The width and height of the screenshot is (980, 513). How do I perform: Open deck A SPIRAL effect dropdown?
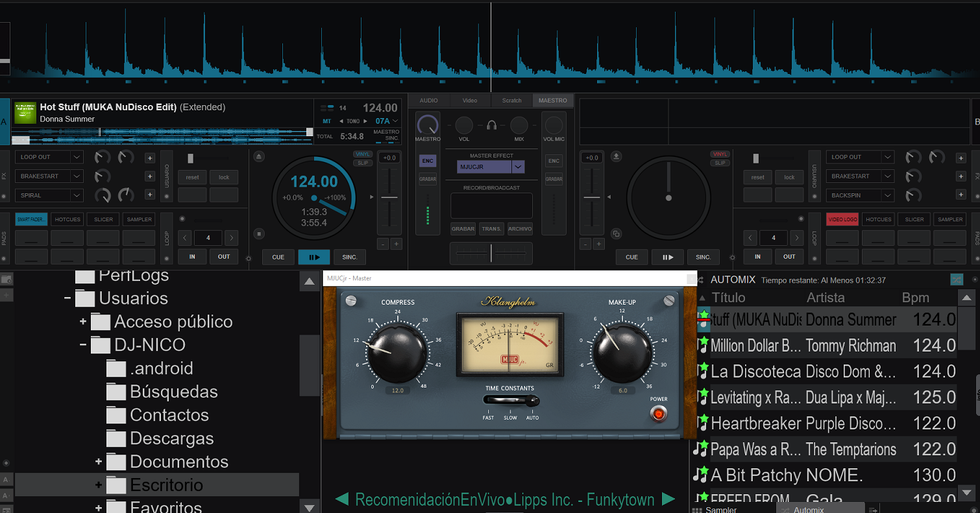[x=77, y=195]
